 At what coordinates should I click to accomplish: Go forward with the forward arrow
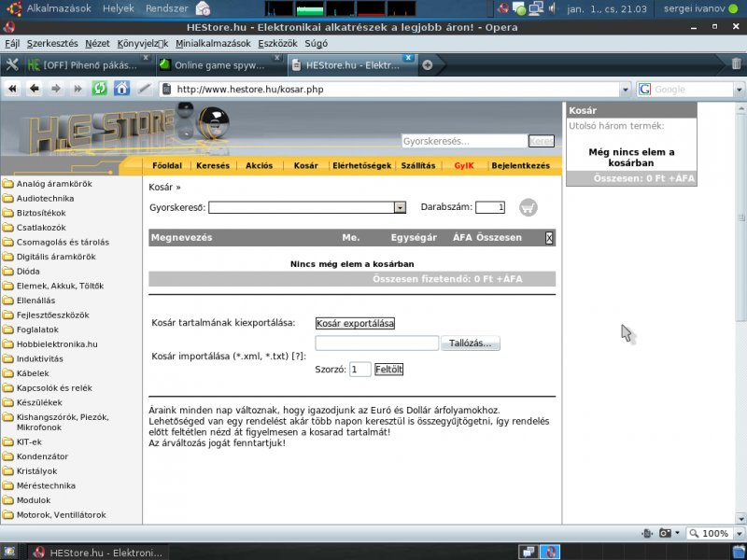point(56,89)
